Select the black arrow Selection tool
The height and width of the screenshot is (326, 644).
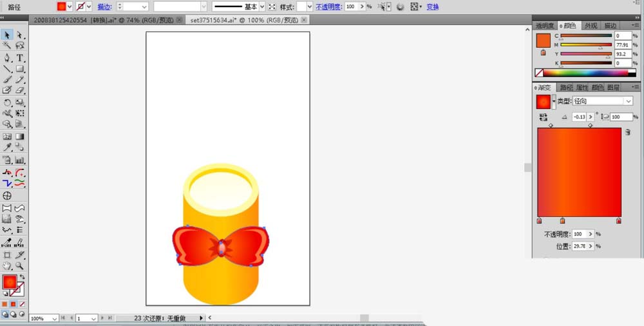pyautogui.click(x=7, y=35)
